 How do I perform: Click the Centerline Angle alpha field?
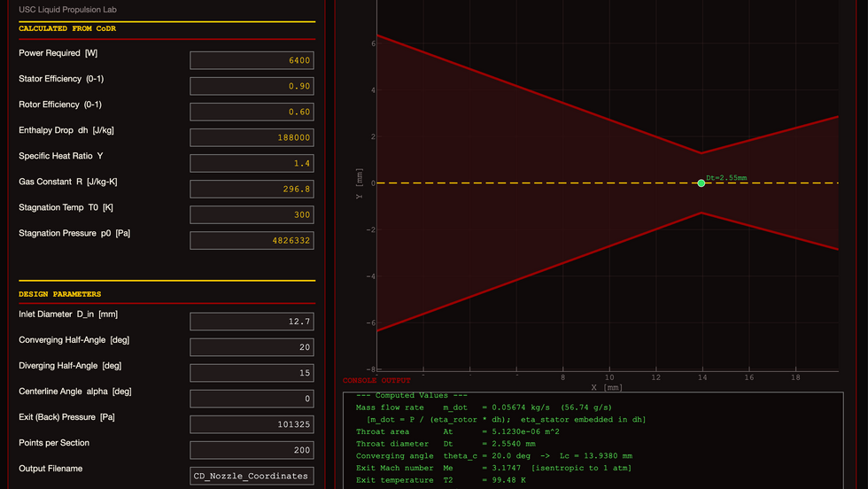point(252,399)
